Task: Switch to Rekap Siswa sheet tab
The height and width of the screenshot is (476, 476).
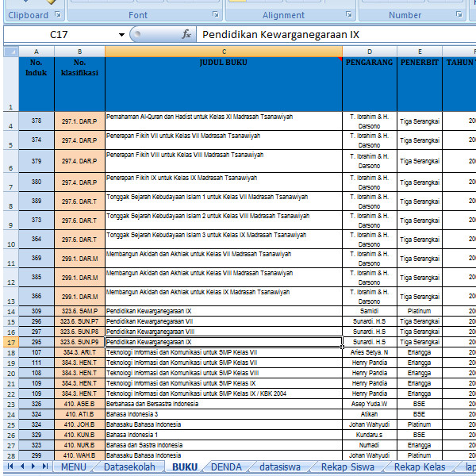Action: [347, 467]
